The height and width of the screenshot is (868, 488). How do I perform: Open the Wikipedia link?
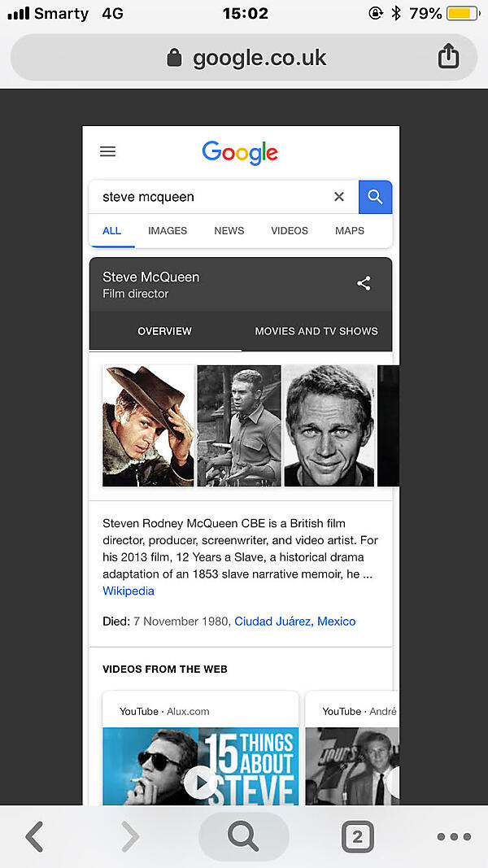tap(129, 591)
